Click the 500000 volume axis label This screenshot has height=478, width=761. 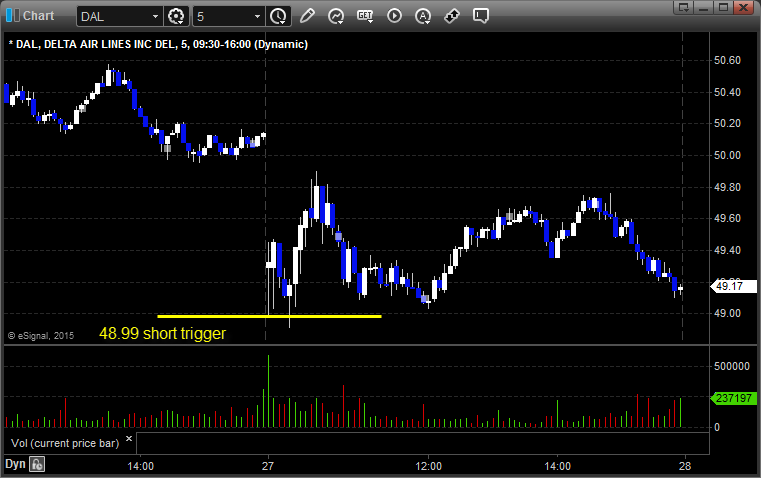[x=731, y=366]
